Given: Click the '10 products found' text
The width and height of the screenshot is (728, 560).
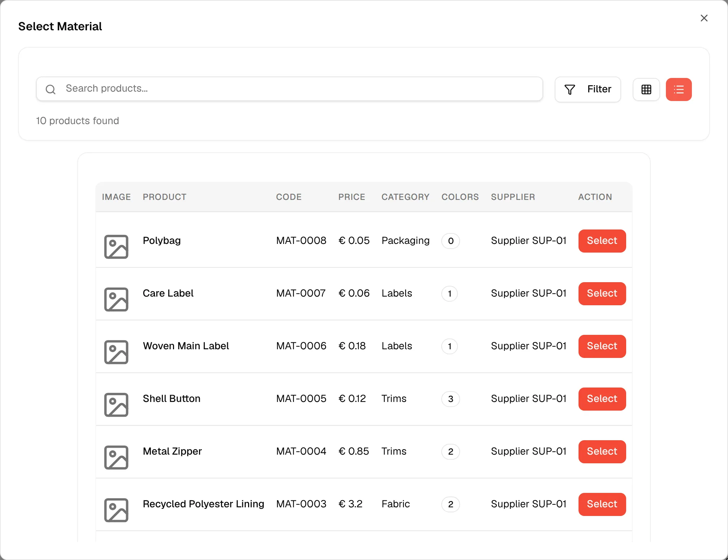Looking at the screenshot, I should 77,121.
